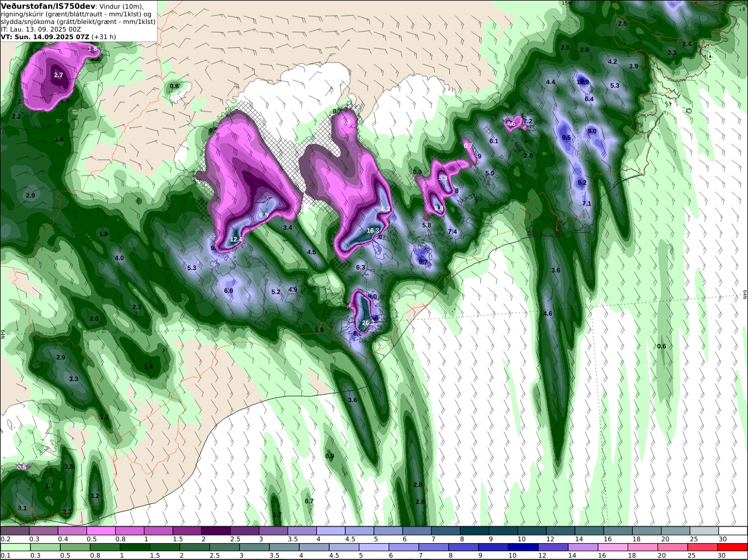Select top legend swatch between 25 and 30
The width and height of the screenshot is (748, 560).
[705, 530]
